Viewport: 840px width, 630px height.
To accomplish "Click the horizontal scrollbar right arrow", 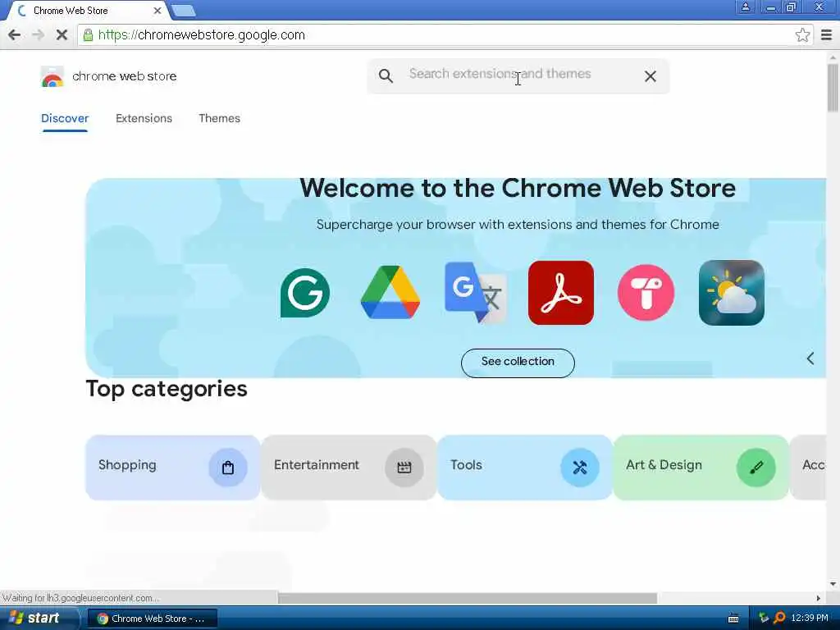I will 818,598.
